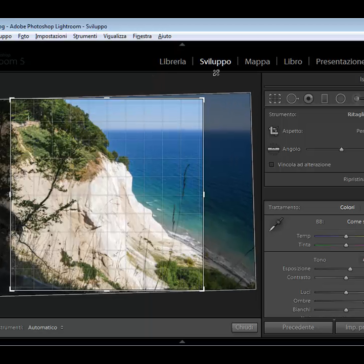Select the Red Eye Correction tool icon
The image size is (364, 364).
click(308, 99)
